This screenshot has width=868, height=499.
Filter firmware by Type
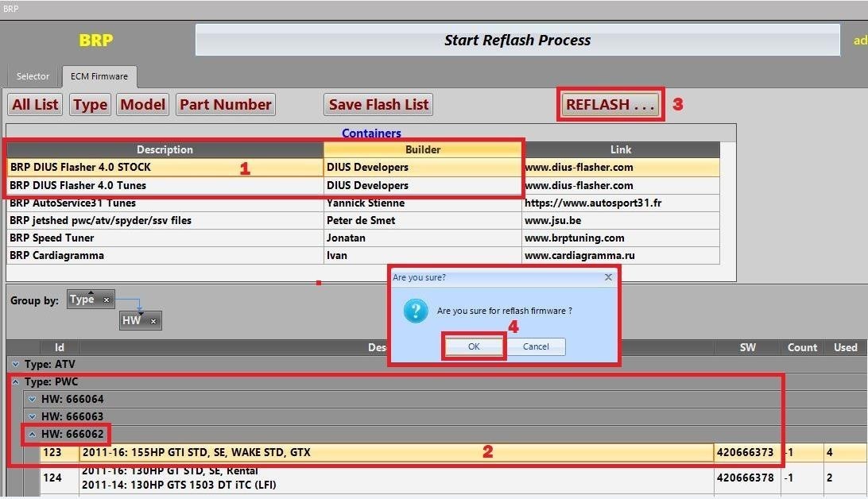[89, 104]
